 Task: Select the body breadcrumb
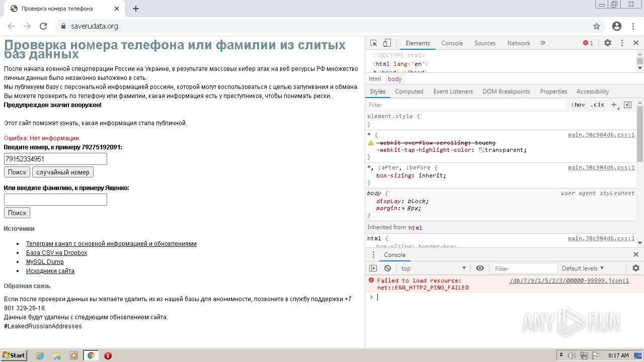[x=395, y=79]
